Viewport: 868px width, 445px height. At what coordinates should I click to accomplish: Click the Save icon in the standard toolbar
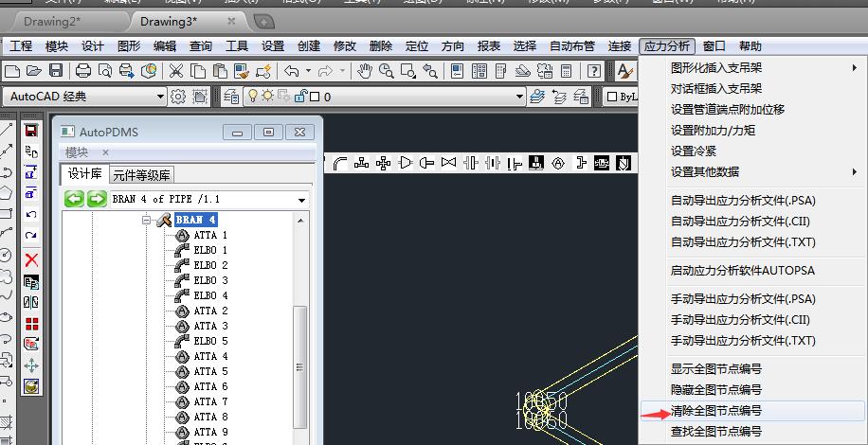click(55, 71)
